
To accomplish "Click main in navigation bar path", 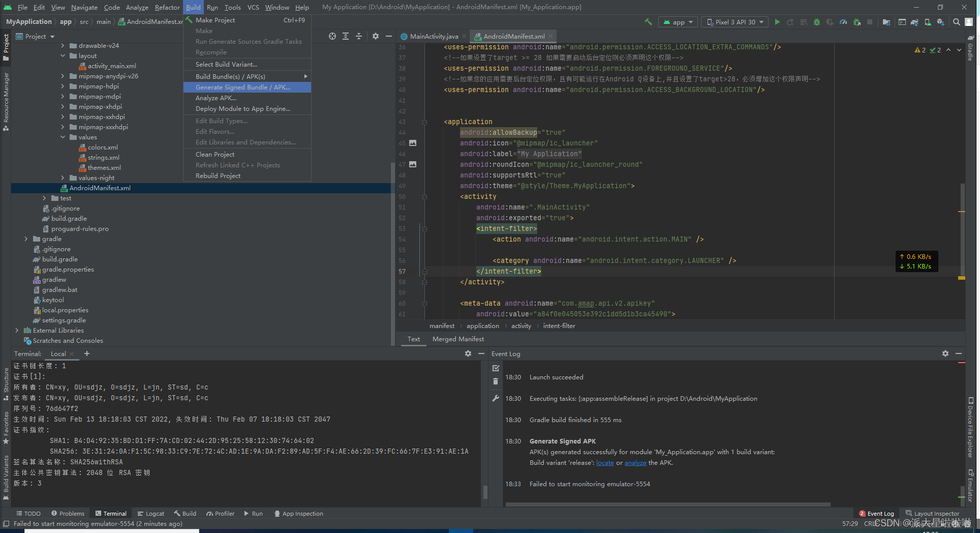I will (x=104, y=22).
